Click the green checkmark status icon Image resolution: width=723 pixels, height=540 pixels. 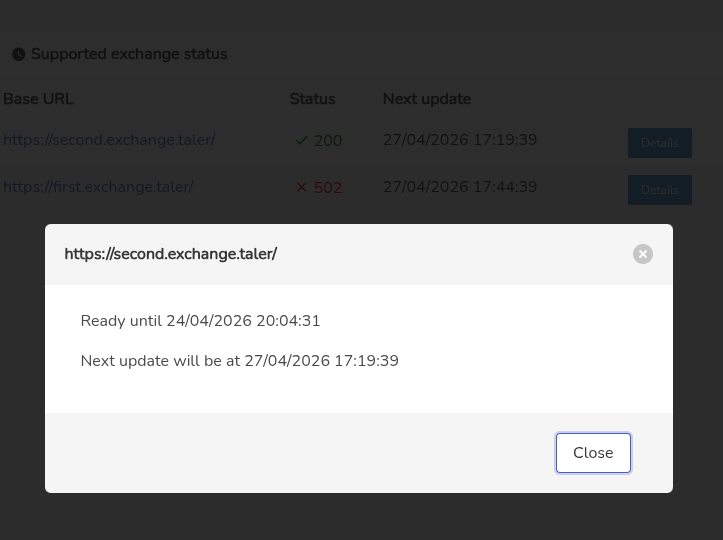point(302,141)
